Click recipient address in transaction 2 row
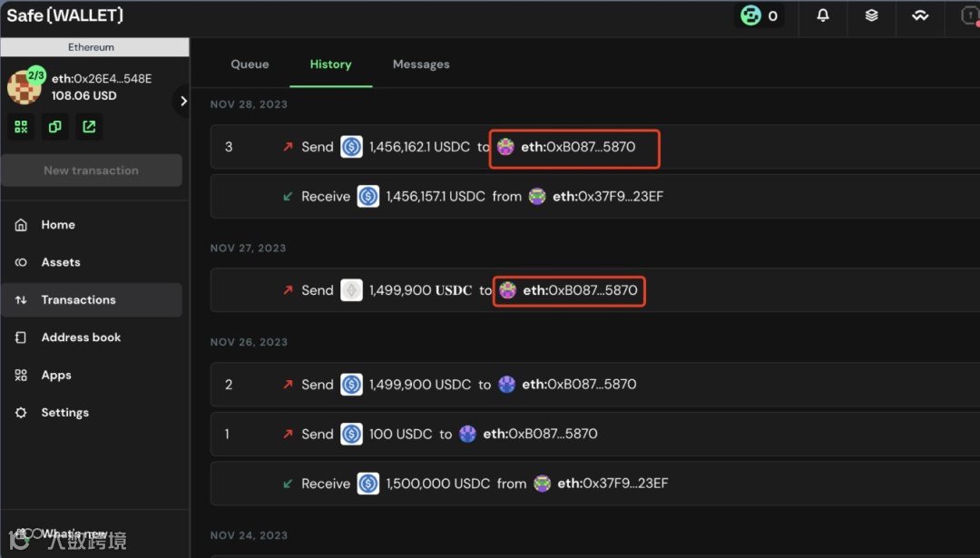The image size is (980, 558). pos(579,385)
